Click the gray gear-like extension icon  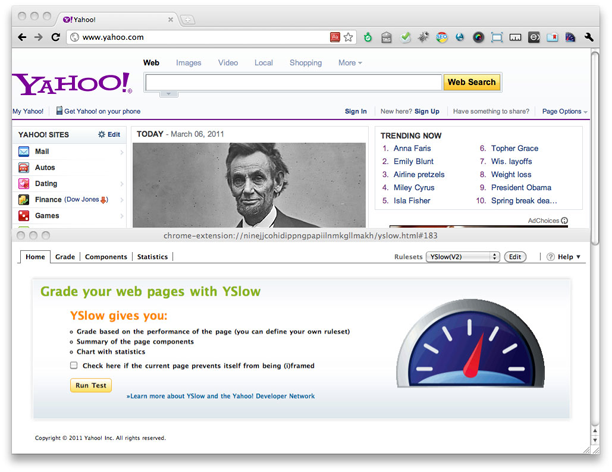coord(423,37)
